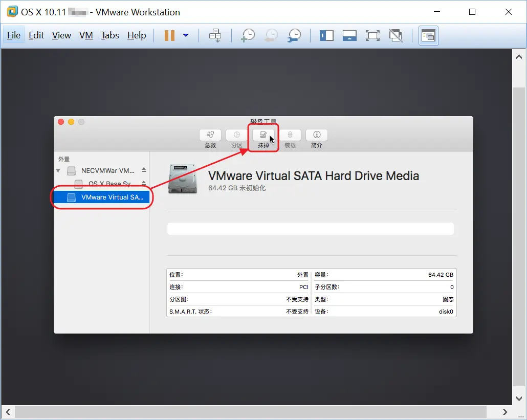Open the suspend options dropdown arrow
This screenshot has height=420, width=527.
click(x=185, y=35)
